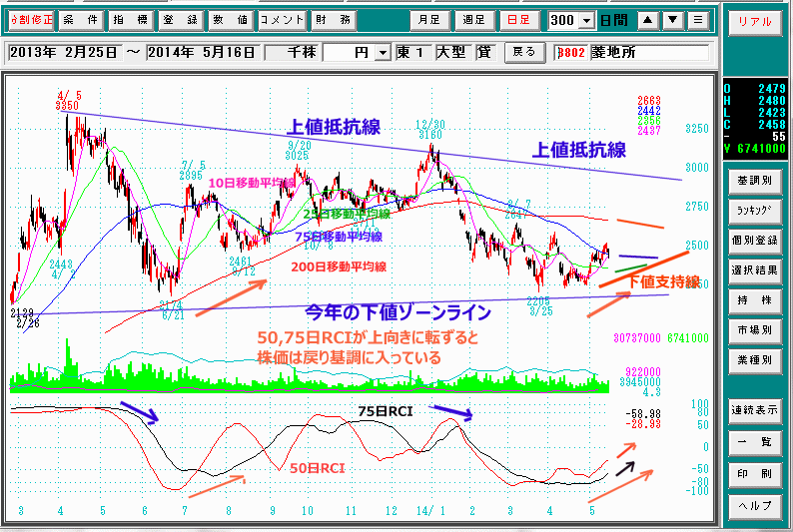793x532 pixels.
Task: Click the 4/5 3350 high price label
Action: (68, 101)
